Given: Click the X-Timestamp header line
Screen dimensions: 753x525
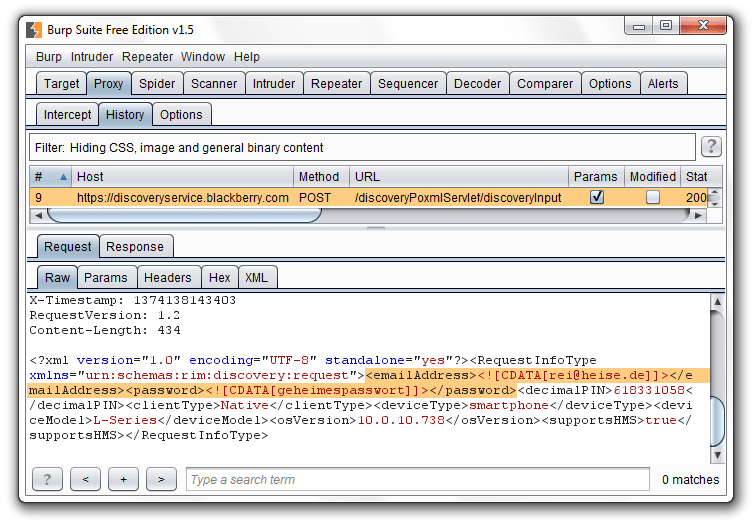Looking at the screenshot, I should (x=133, y=300).
